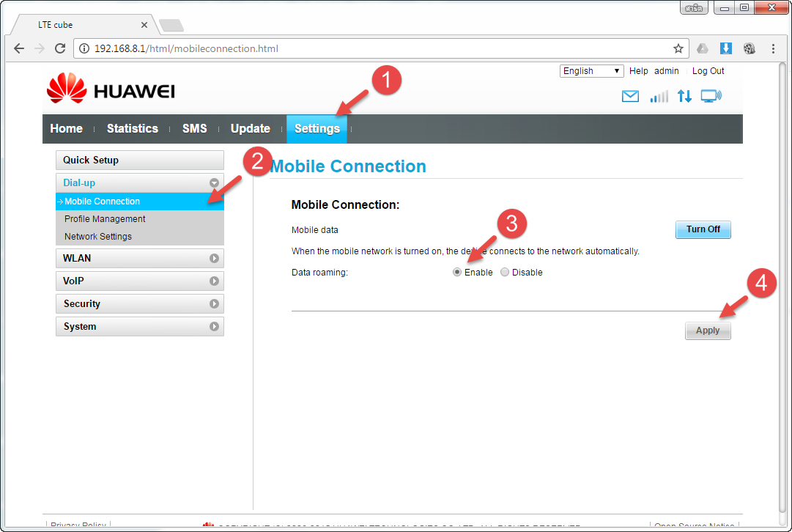Click the Log Out link
Screen dimensions: 792x532
[x=708, y=71]
